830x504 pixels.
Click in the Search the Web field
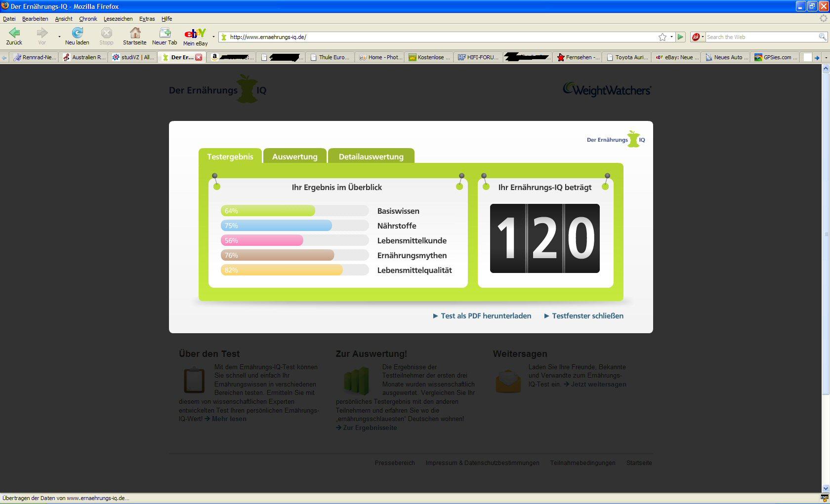[x=761, y=37]
